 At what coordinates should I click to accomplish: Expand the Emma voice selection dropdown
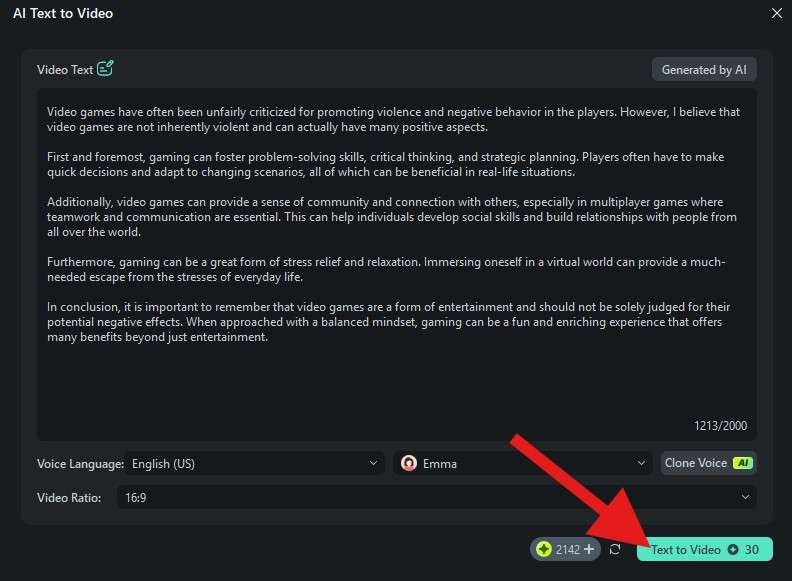(x=642, y=464)
